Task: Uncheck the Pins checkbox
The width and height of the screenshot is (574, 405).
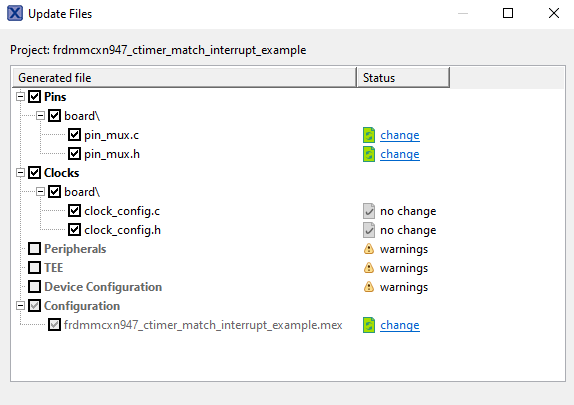Action: [x=34, y=97]
